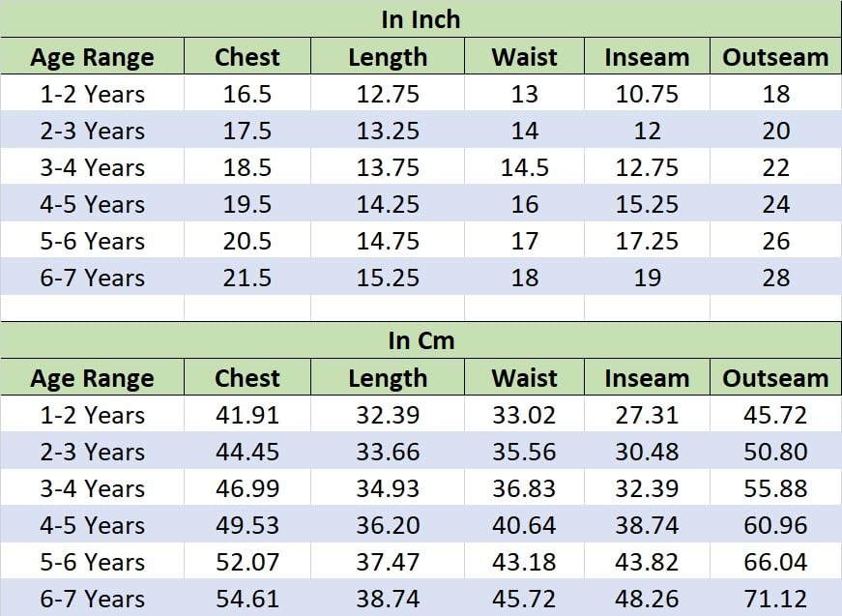Click the 55.88 outseam cell
The image size is (842, 616).
pos(775,488)
